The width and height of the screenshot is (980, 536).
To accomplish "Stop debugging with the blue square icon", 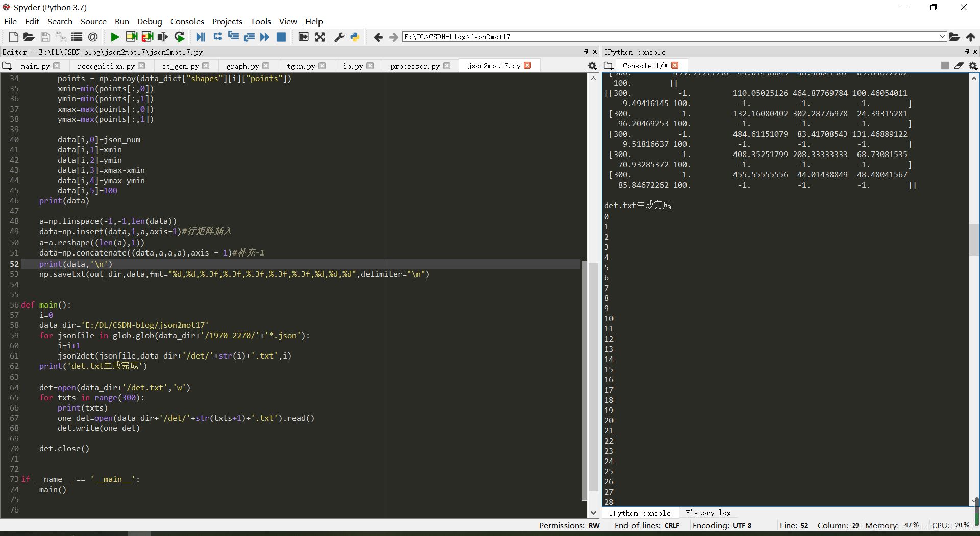I will pyautogui.click(x=281, y=37).
